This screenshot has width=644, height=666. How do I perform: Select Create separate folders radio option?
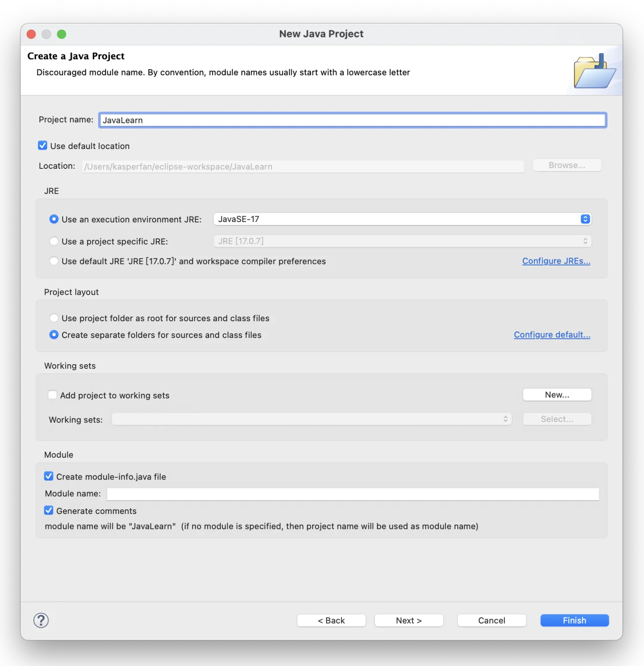[x=54, y=335]
